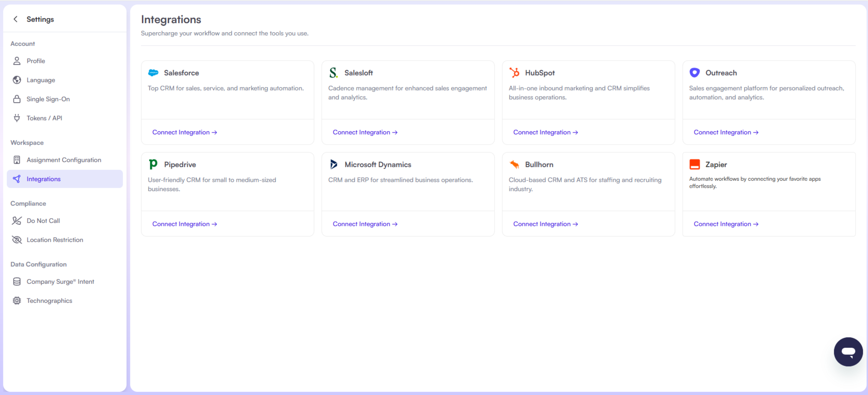This screenshot has width=868, height=395.
Task: Click the Outreach logo icon
Action: 694,73
